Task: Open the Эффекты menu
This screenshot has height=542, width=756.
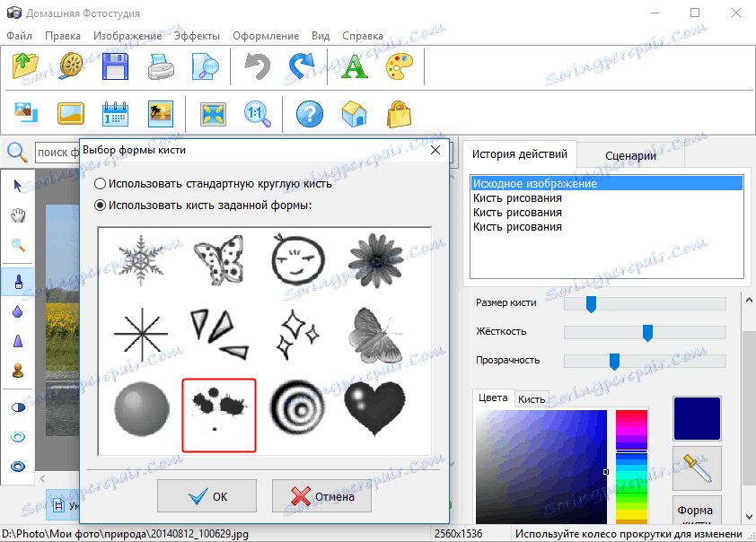Action: pos(197,36)
